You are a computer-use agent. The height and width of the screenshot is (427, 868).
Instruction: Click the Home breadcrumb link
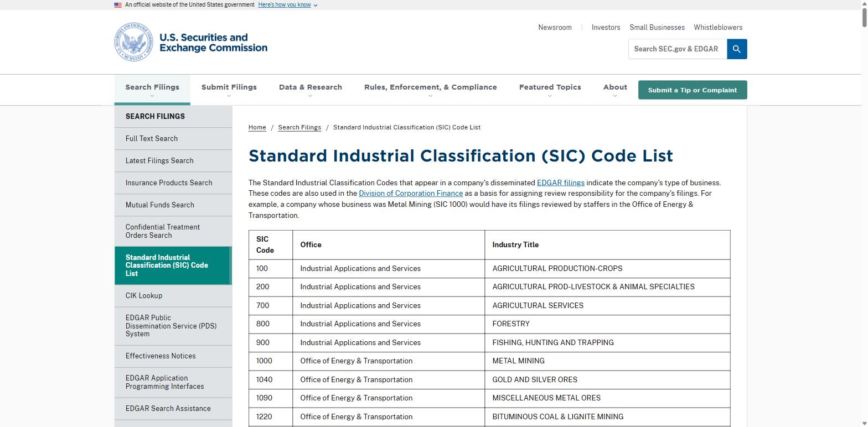coord(257,128)
